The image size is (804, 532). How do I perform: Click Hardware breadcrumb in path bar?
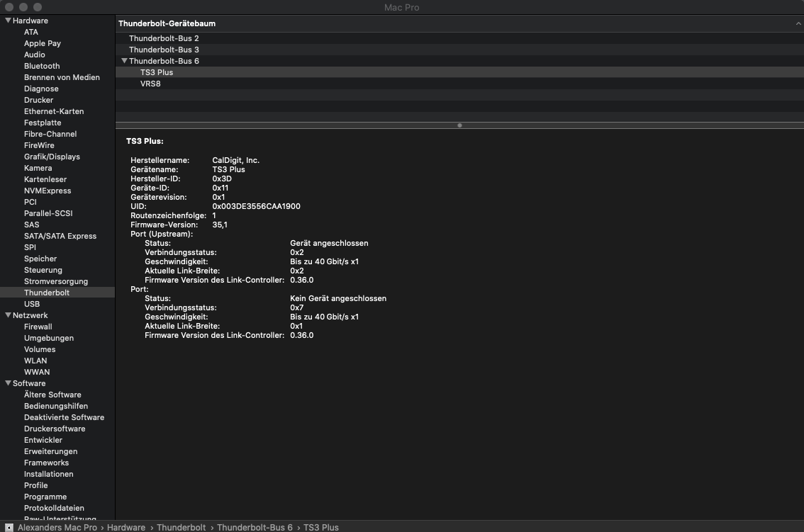point(126,527)
